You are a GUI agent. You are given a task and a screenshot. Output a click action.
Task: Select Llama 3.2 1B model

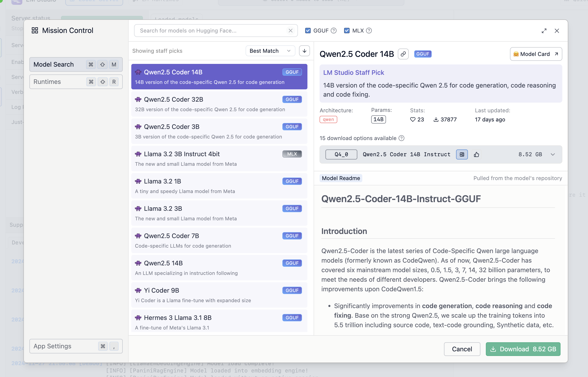[219, 186]
